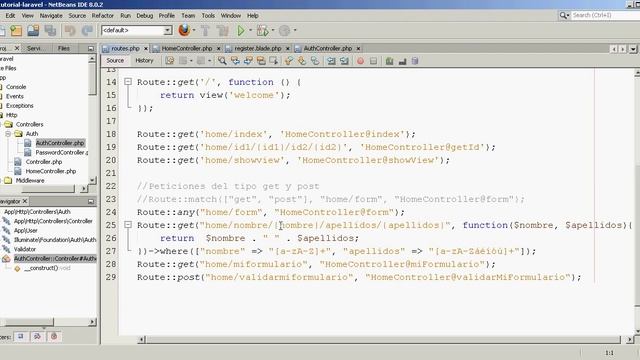
Task: Click Find Previous Occurrence icon
Action: tap(235, 61)
